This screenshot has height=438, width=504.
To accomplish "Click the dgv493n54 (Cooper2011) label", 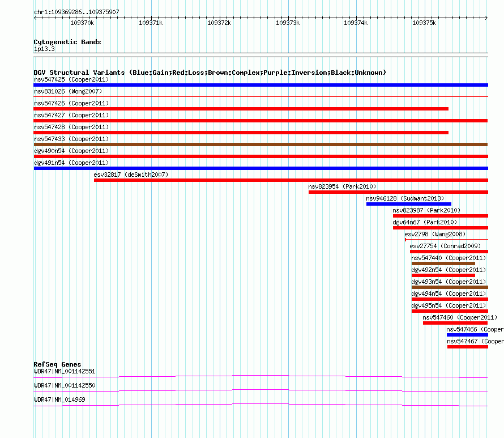I will [449, 282].
